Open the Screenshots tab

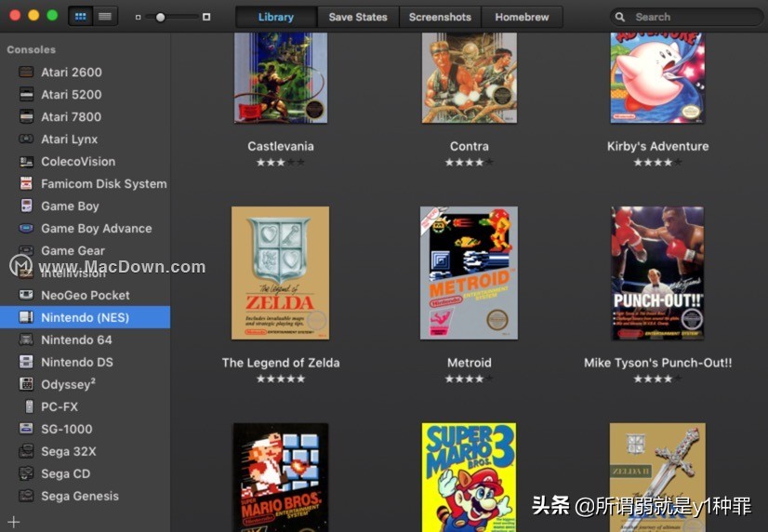coord(440,17)
